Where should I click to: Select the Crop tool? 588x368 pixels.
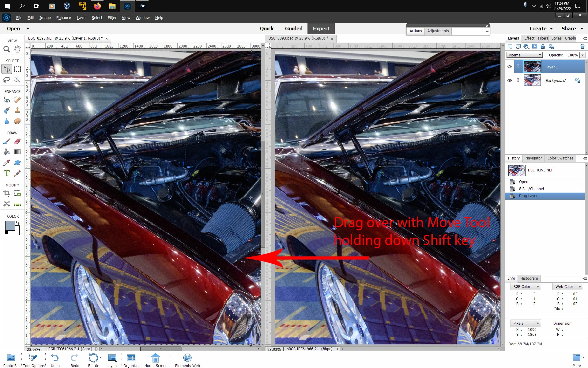(6, 194)
